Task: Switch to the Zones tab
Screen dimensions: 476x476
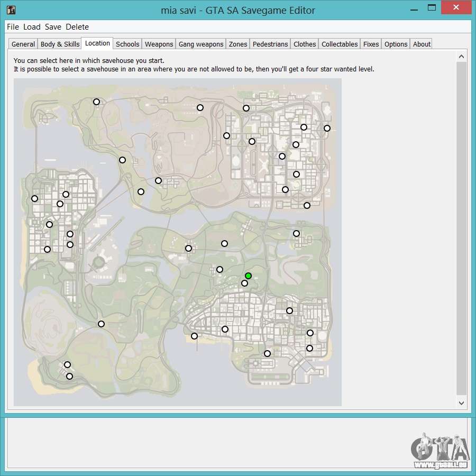Action: [238, 44]
